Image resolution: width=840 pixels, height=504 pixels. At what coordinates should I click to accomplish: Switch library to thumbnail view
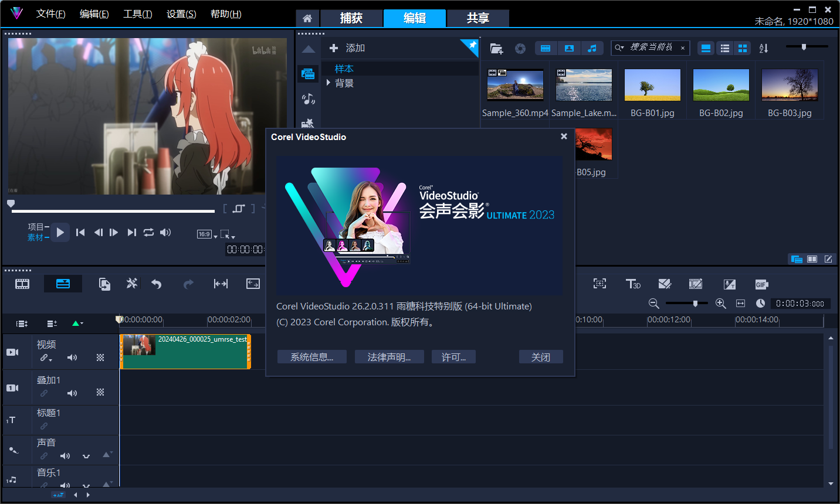click(743, 49)
